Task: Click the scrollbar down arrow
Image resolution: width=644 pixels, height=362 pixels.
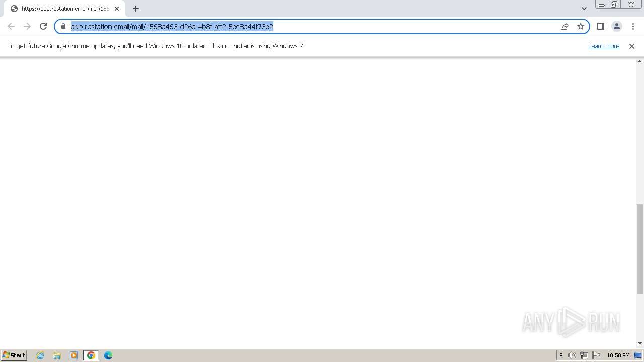Action: pos(640,343)
